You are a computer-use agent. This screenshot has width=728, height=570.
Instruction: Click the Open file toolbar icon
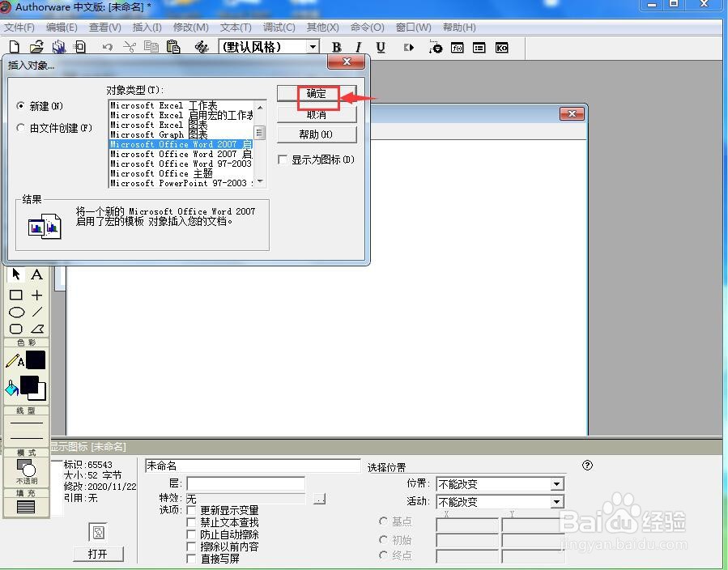pyautogui.click(x=36, y=47)
